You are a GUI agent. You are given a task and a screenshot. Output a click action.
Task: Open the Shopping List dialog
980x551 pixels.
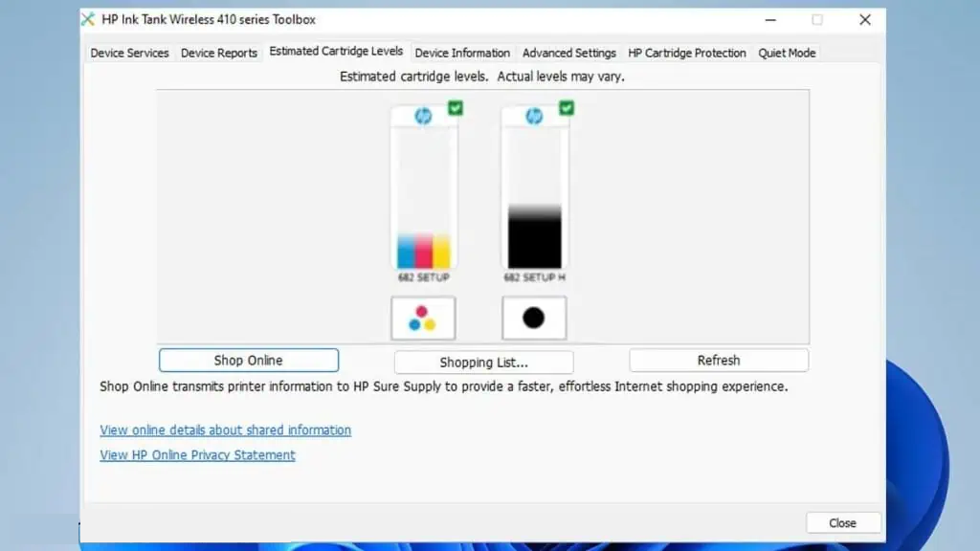483,363
